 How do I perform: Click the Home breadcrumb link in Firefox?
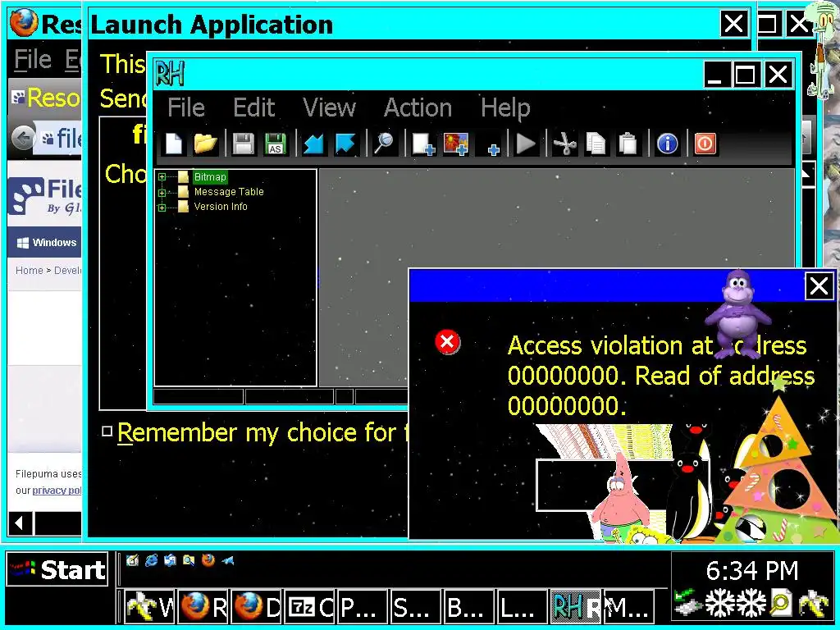[x=29, y=270]
